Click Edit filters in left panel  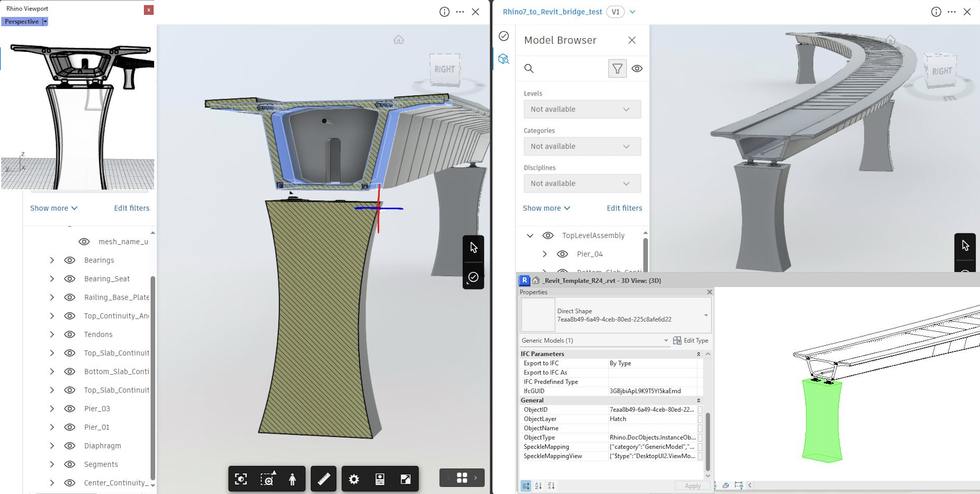pyautogui.click(x=132, y=208)
